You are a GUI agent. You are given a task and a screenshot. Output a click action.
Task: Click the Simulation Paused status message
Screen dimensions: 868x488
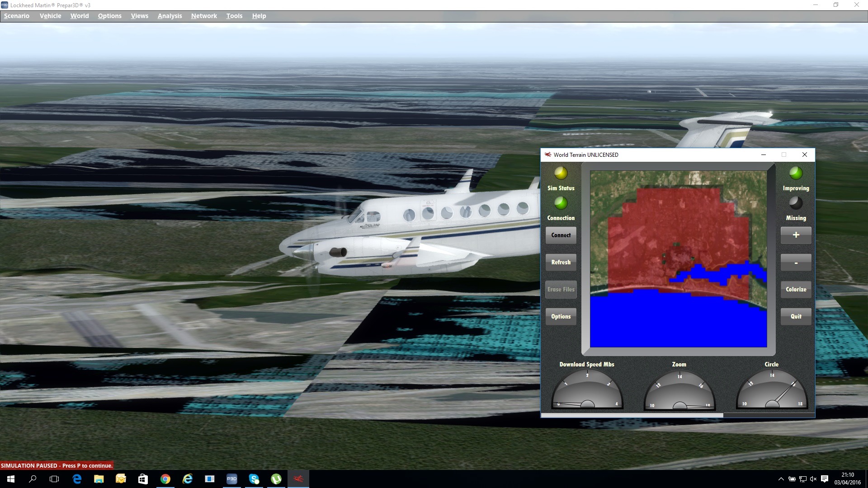(57, 465)
